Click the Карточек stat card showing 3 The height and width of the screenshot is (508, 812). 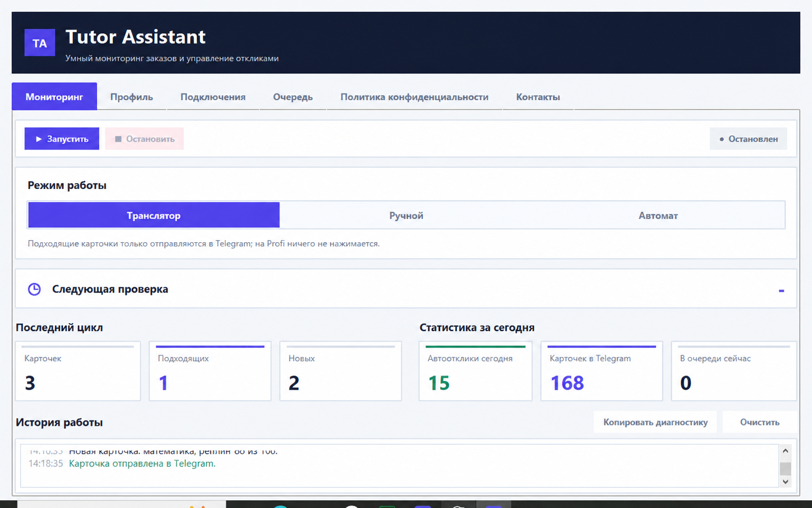(78, 371)
